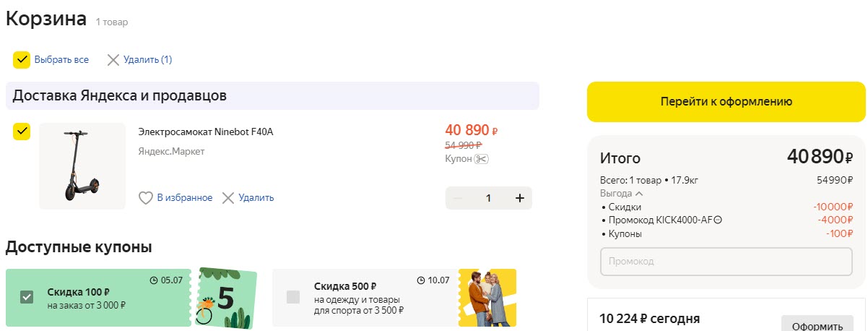Toggle the Выбрать все checkbox
The image size is (868, 331).
point(22,60)
